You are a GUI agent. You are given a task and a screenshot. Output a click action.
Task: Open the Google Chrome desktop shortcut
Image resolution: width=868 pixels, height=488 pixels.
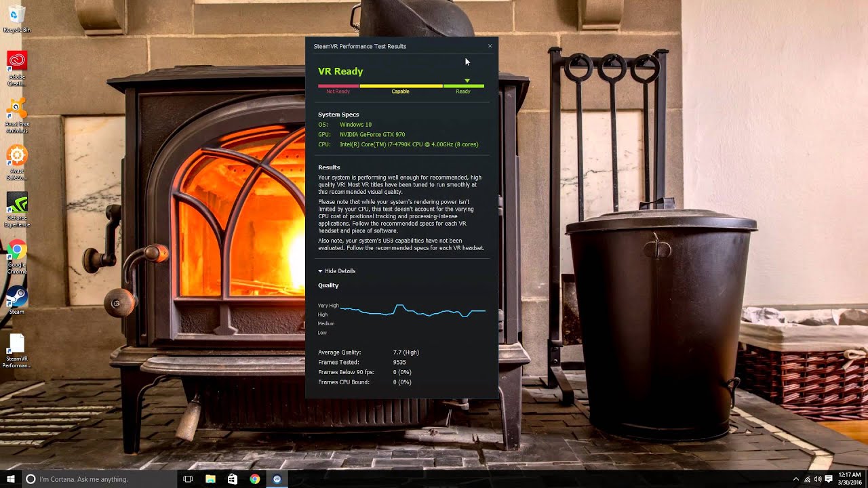tap(17, 258)
